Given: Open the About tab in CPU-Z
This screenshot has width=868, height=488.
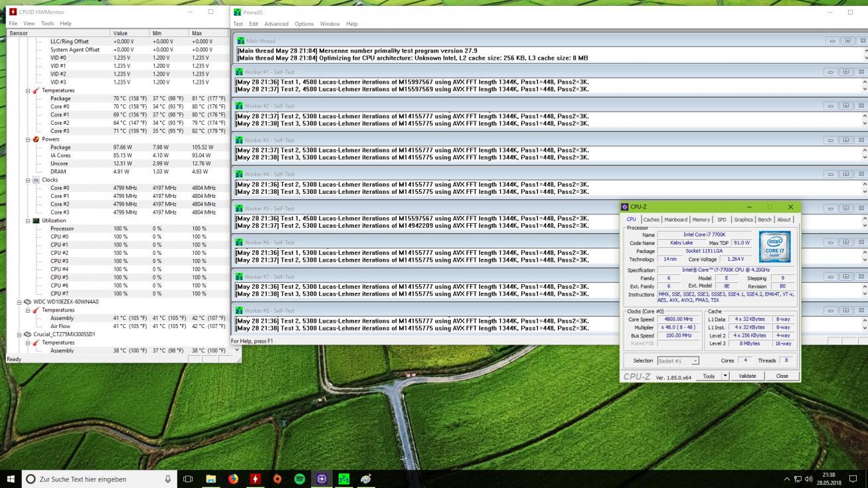Looking at the screenshot, I should (x=784, y=220).
